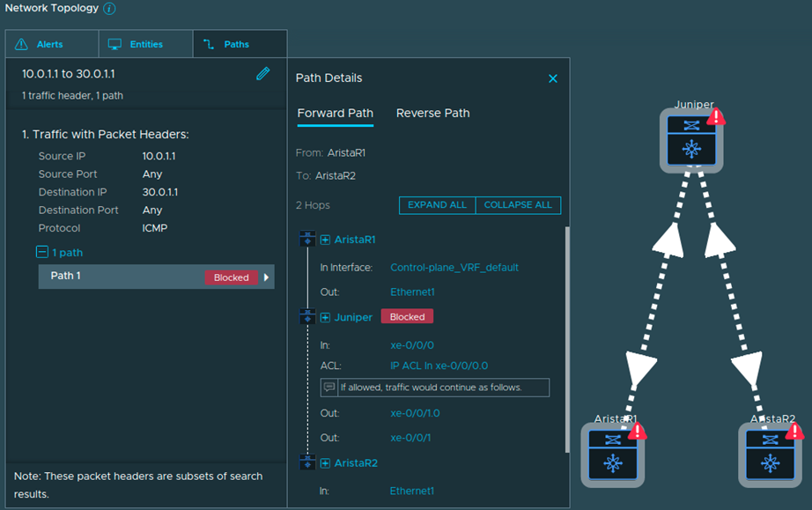Expand the Juniper hop plus icon
The height and width of the screenshot is (510, 812).
click(325, 317)
